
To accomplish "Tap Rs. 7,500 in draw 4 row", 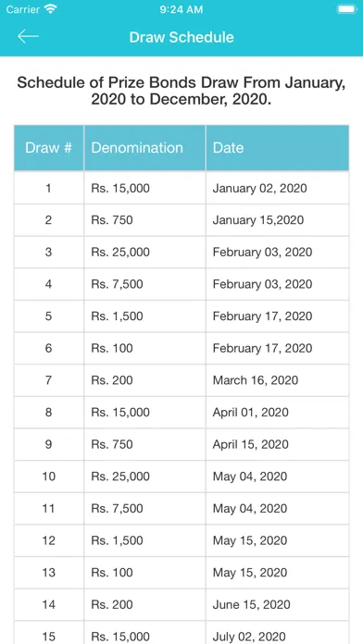I will point(118,284).
